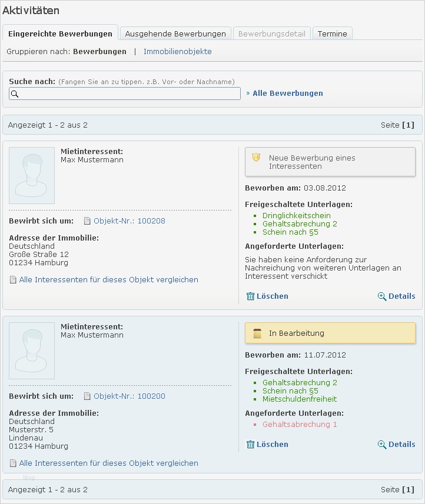The height and width of the screenshot is (504, 425).
Task: Open Objekt-Nr.: 100200 link
Action: [x=130, y=396]
